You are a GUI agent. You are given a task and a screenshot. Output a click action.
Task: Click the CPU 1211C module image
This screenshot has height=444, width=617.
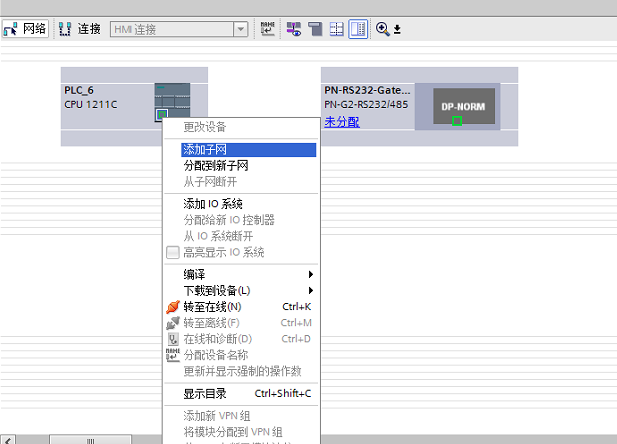coord(172,102)
